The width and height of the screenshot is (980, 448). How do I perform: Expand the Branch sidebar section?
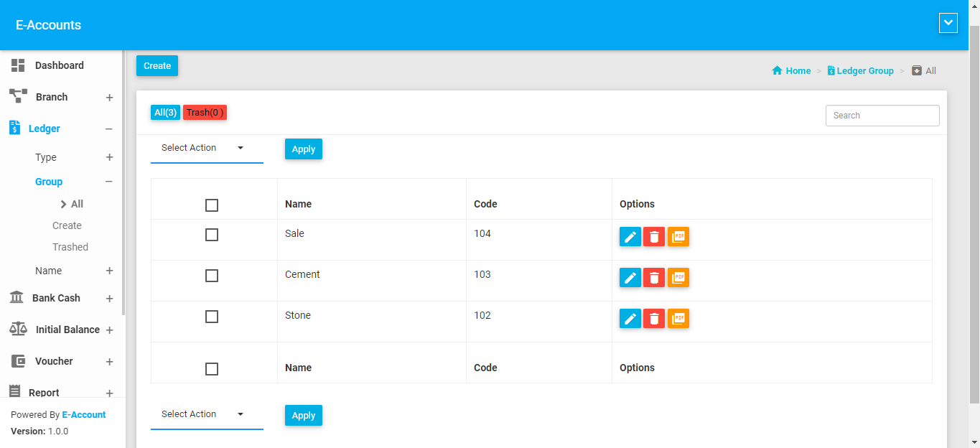pos(109,98)
